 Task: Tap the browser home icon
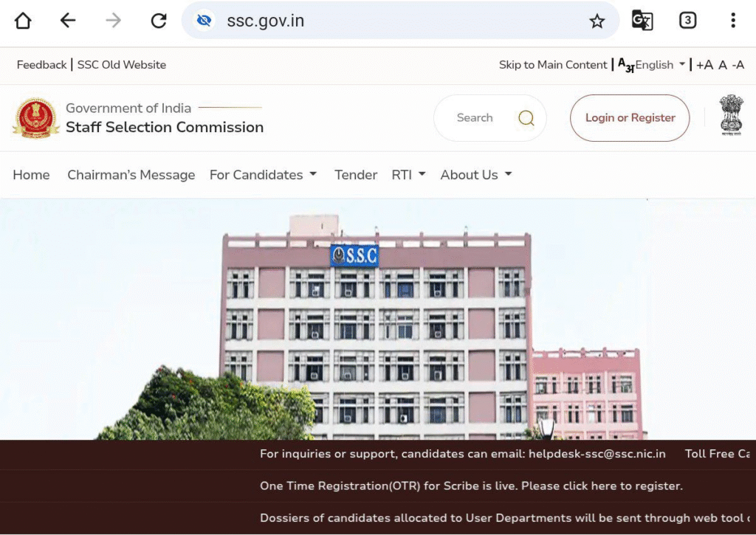[23, 21]
